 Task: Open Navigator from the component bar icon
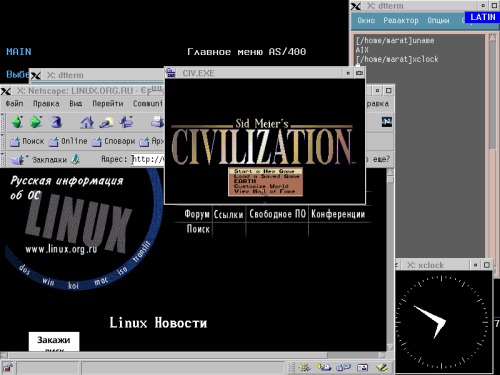[304, 368]
